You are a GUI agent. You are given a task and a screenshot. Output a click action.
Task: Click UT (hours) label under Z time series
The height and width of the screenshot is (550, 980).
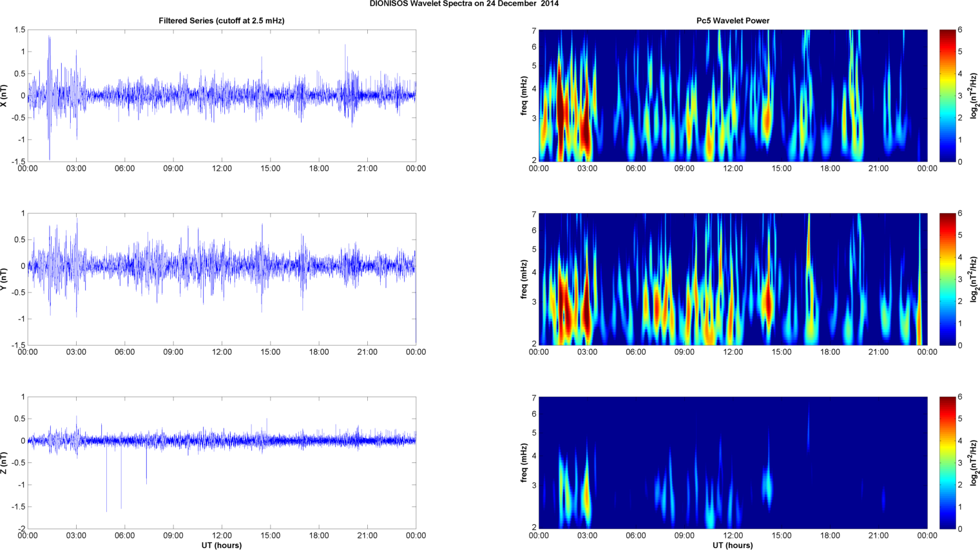tap(221, 545)
